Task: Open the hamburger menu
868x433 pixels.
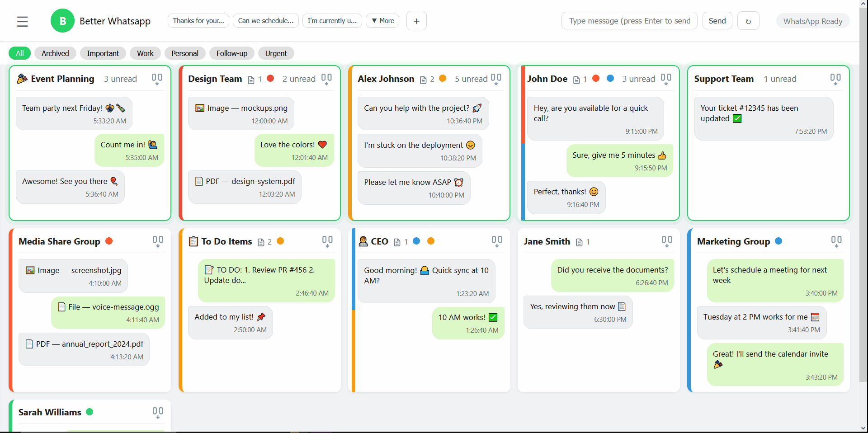Action: [22, 21]
